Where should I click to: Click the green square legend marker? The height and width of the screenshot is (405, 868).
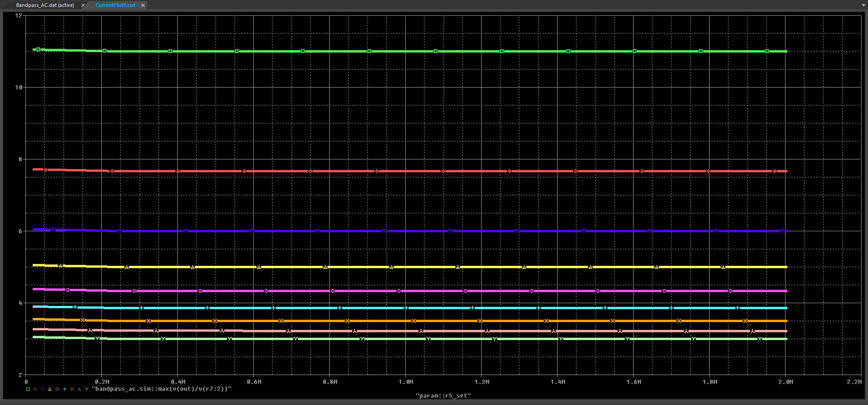pos(28,389)
